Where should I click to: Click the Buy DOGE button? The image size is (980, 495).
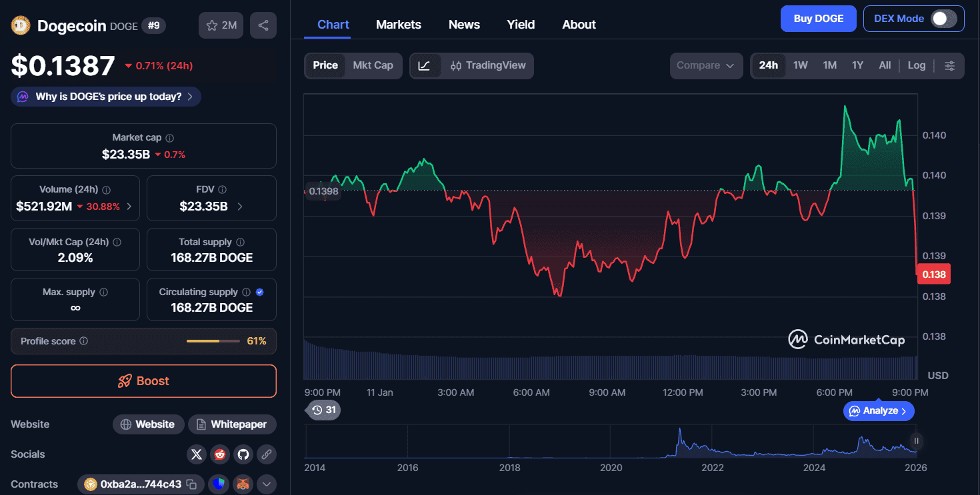(818, 19)
